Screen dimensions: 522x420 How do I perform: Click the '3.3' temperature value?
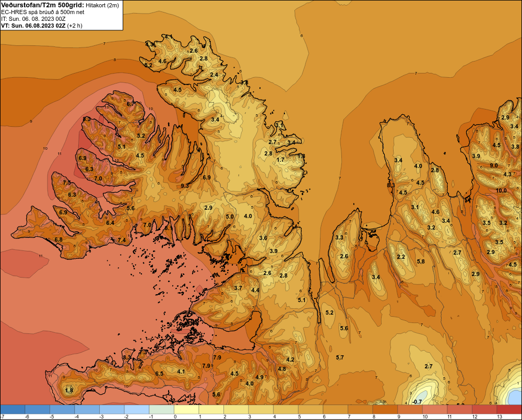click(339, 237)
